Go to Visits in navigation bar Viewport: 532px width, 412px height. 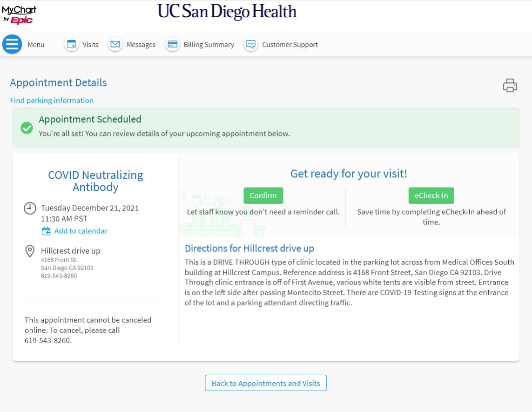[90, 44]
